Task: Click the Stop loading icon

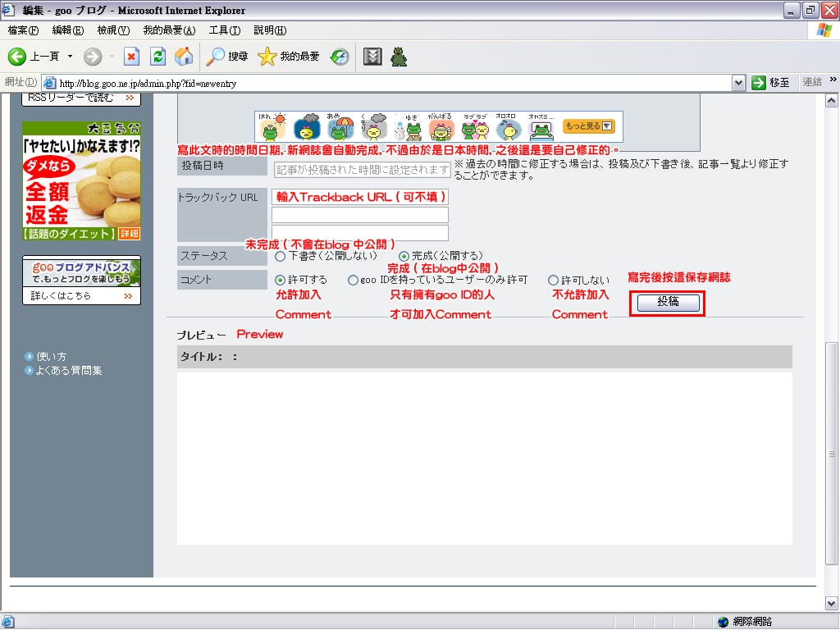Action: coord(131,57)
